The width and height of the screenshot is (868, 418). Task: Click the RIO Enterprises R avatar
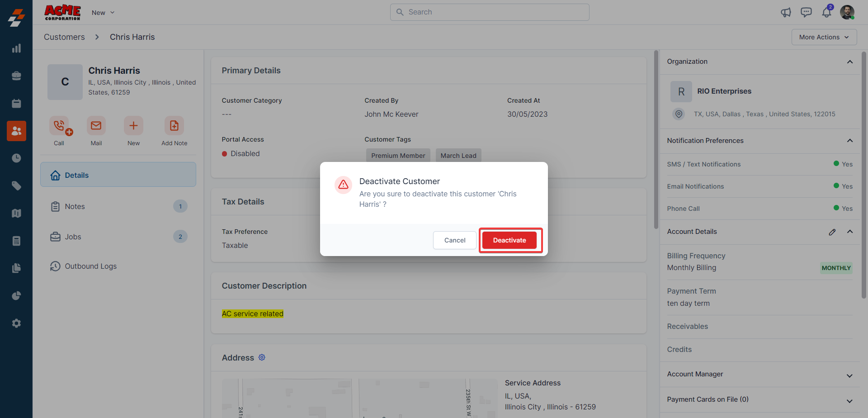(x=681, y=92)
